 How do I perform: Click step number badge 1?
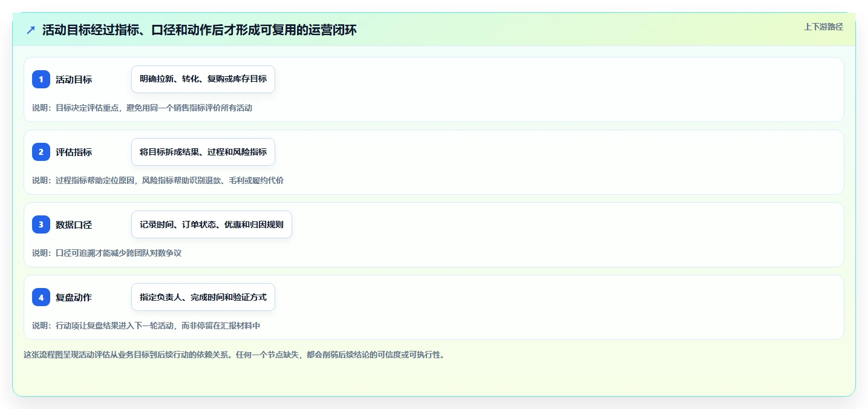[x=41, y=79]
